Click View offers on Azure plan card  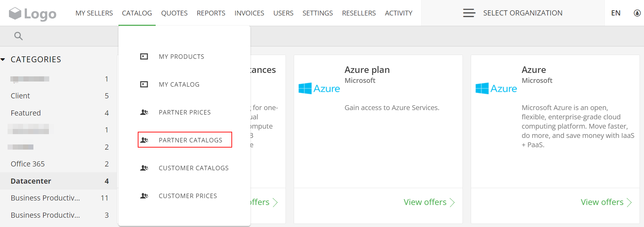pyautogui.click(x=429, y=202)
